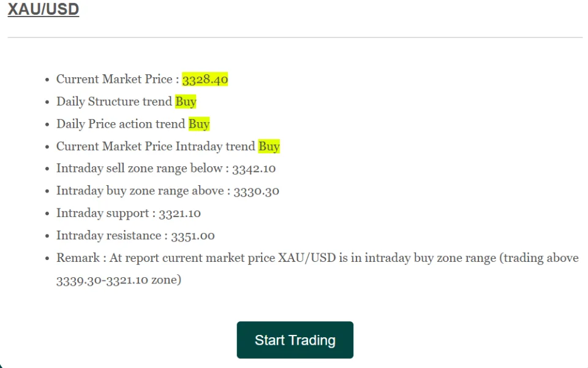The height and width of the screenshot is (368, 588).
Task: Click the buy zone value 3330.30
Action: tap(256, 191)
